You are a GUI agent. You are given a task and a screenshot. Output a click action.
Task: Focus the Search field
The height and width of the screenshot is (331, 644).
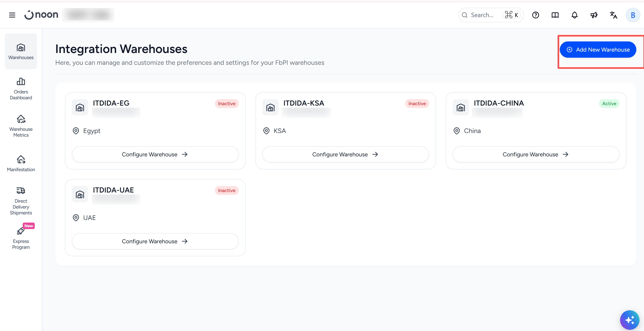coord(490,15)
